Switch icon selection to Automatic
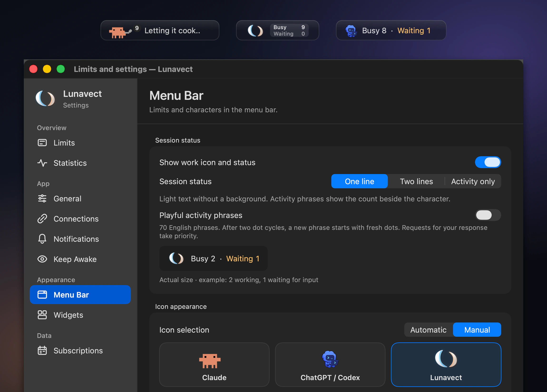The height and width of the screenshot is (392, 547). [428, 330]
